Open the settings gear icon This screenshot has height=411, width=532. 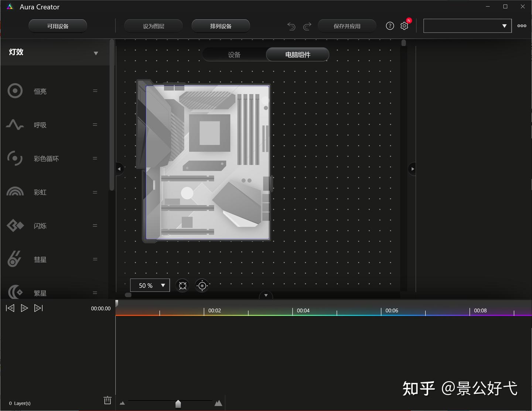404,26
